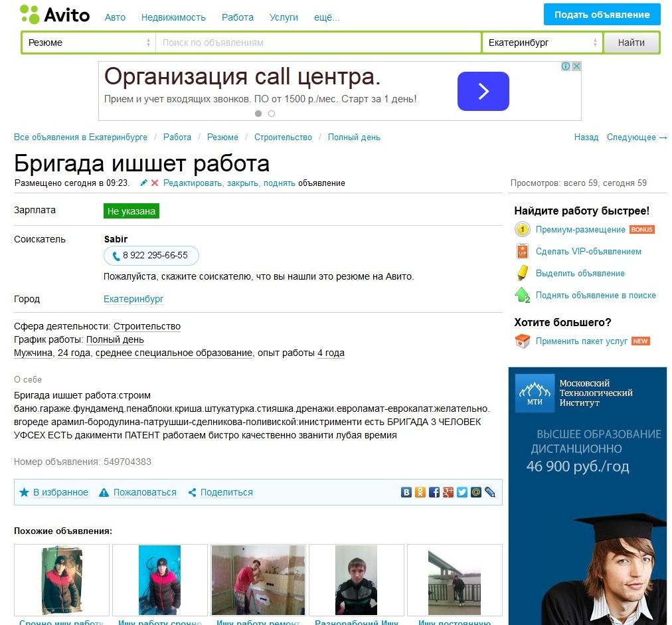The width and height of the screenshot is (672, 625).
Task: Open the Екатеринбург city dropdown
Action: tap(542, 43)
